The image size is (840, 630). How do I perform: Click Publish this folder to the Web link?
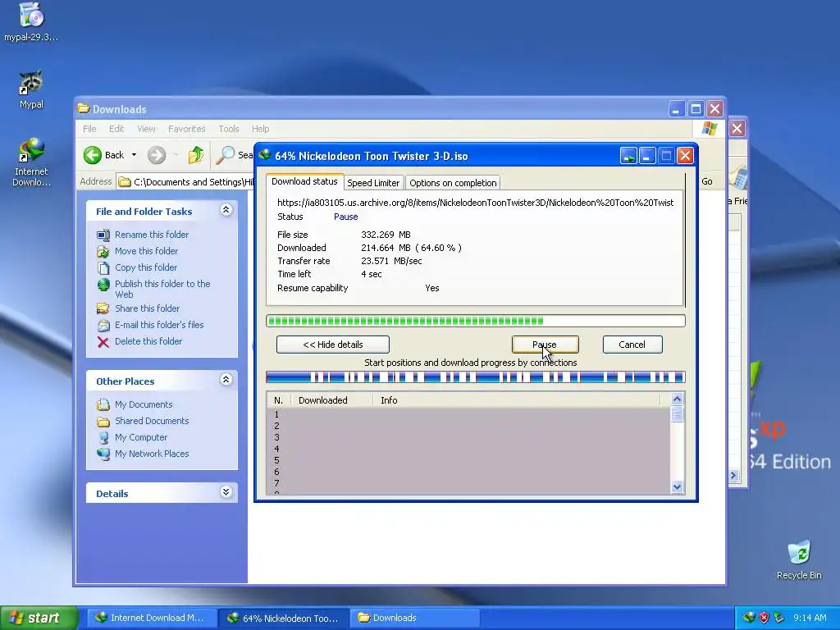coord(162,290)
